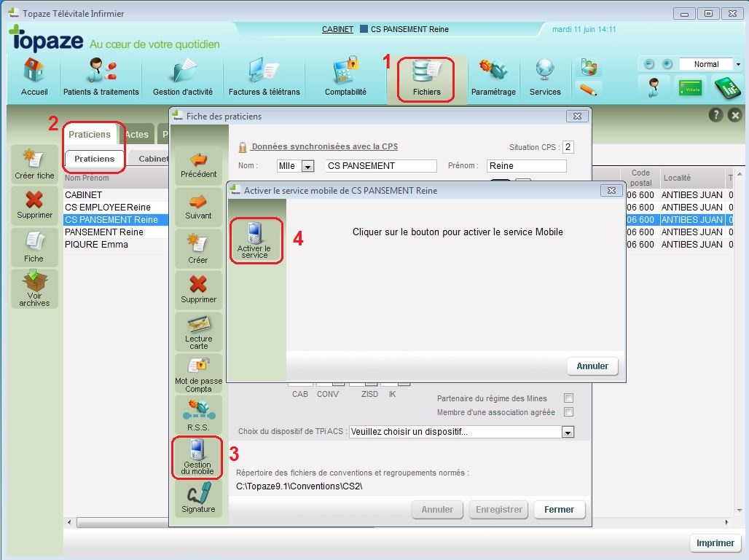The height and width of the screenshot is (560, 749).
Task: Click Supprimer in Fiche des praticiens
Action: pyautogui.click(x=198, y=290)
